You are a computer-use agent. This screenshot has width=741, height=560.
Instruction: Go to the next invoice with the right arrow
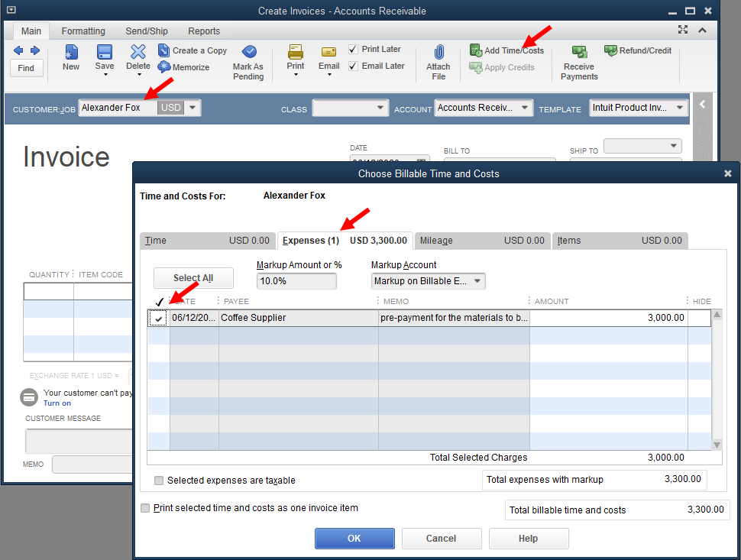pos(35,50)
